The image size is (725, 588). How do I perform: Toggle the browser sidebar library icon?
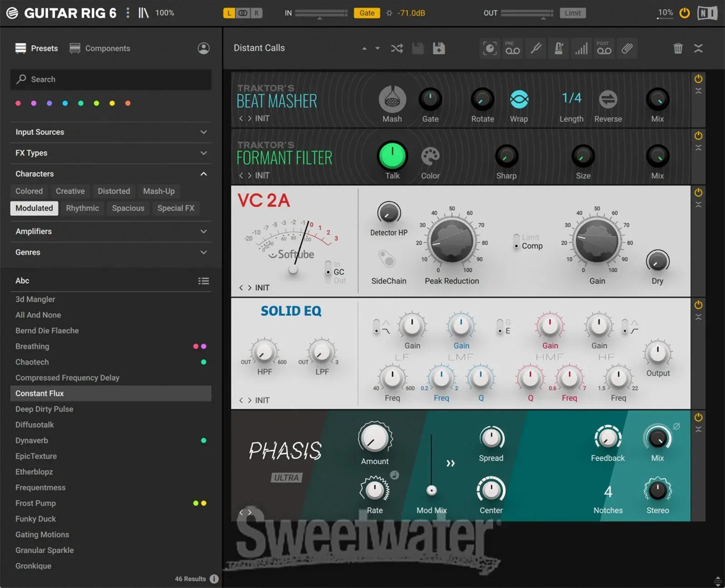click(144, 13)
